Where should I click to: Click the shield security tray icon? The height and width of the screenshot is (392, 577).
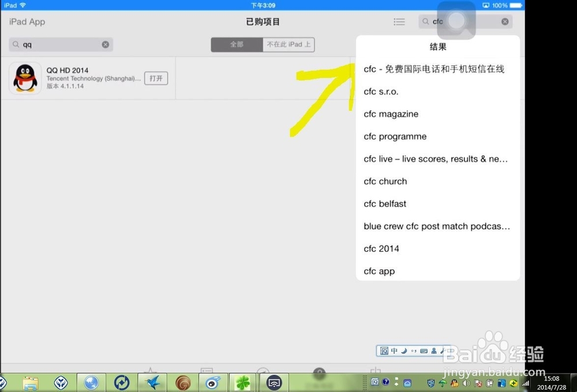click(x=431, y=383)
